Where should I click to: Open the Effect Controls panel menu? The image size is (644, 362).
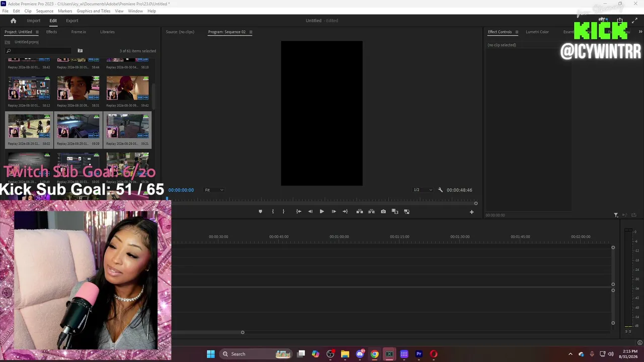[x=516, y=32]
